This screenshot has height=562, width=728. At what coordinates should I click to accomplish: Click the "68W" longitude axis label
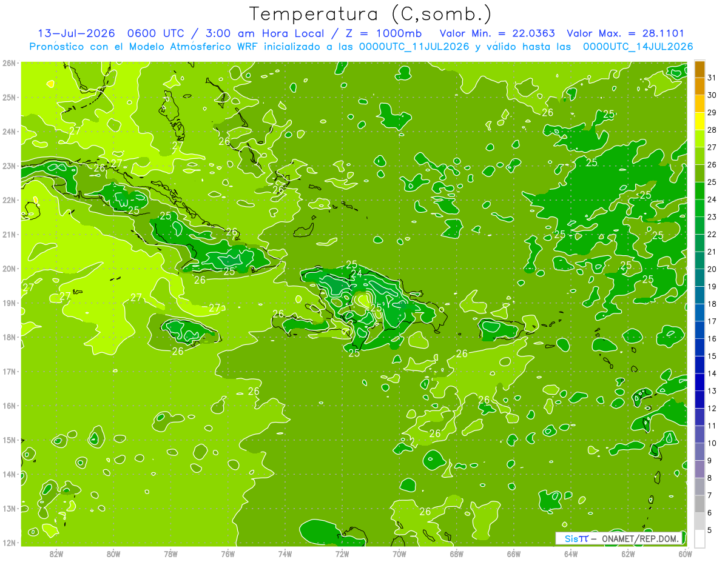[x=457, y=554]
